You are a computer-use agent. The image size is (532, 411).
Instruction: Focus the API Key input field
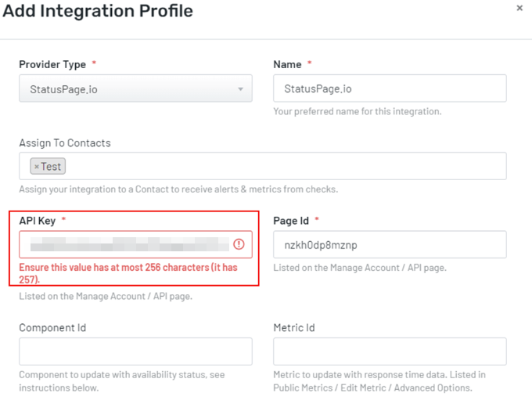[x=125, y=244]
